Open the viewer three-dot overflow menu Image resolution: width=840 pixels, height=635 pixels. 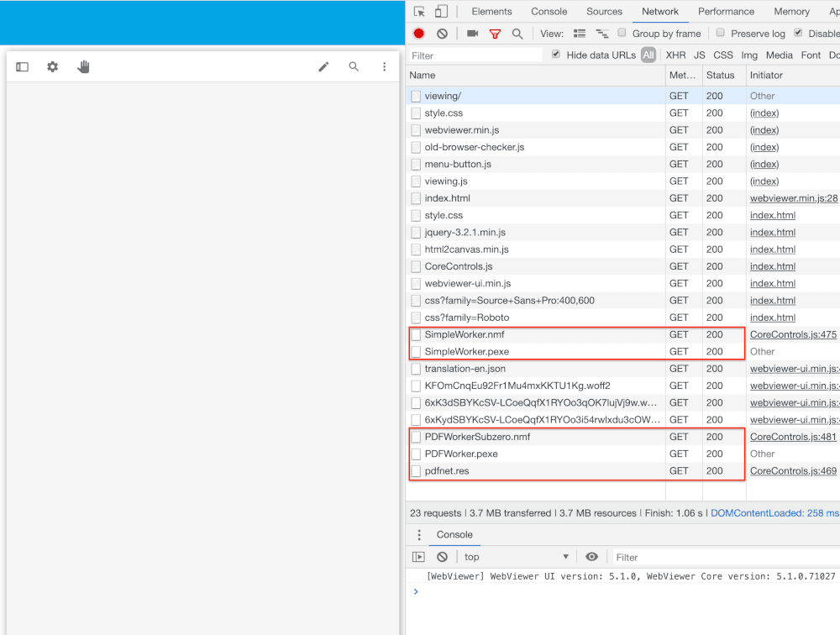pos(384,67)
